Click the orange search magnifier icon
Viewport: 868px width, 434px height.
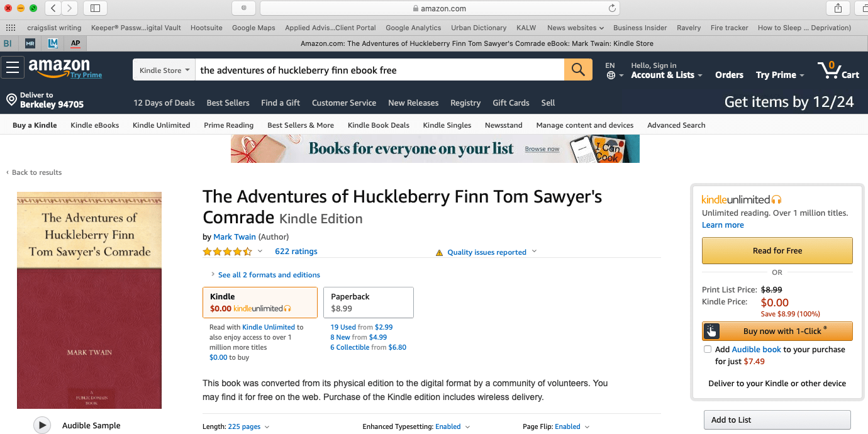click(577, 69)
